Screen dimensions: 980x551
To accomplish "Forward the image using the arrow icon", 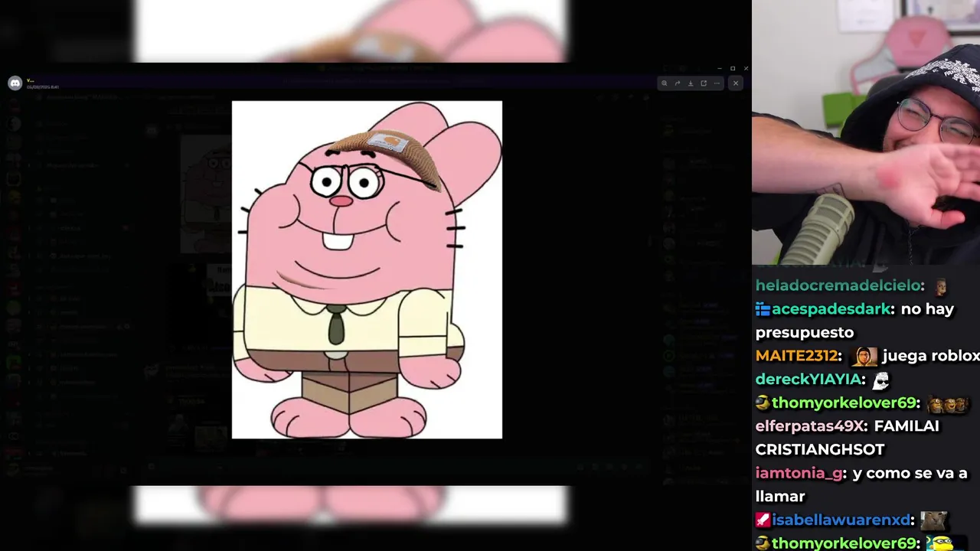I will pyautogui.click(x=678, y=83).
